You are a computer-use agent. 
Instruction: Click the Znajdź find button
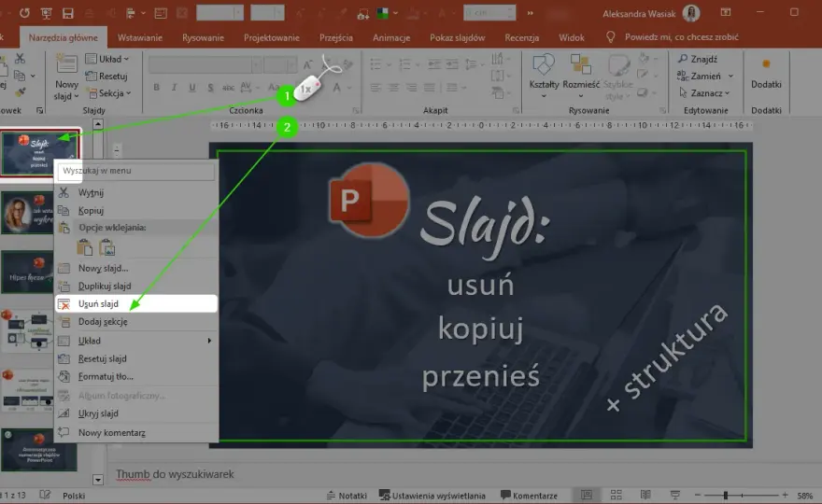[698, 59]
